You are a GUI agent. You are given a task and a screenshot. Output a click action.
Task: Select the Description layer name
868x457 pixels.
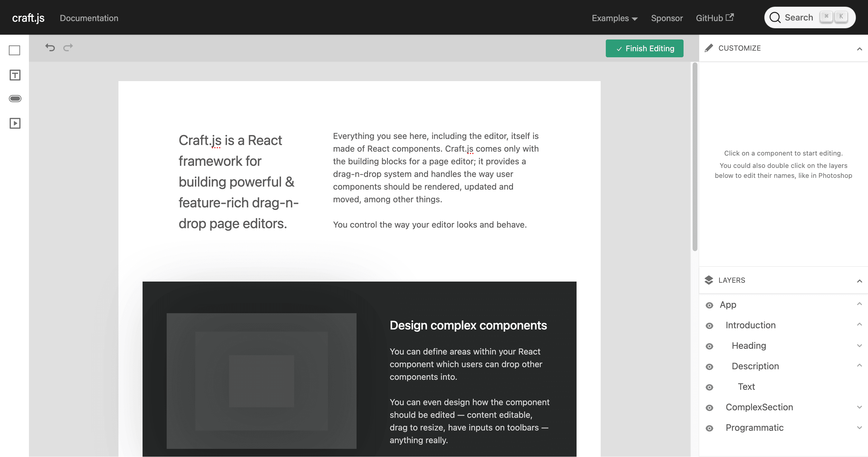(x=755, y=366)
